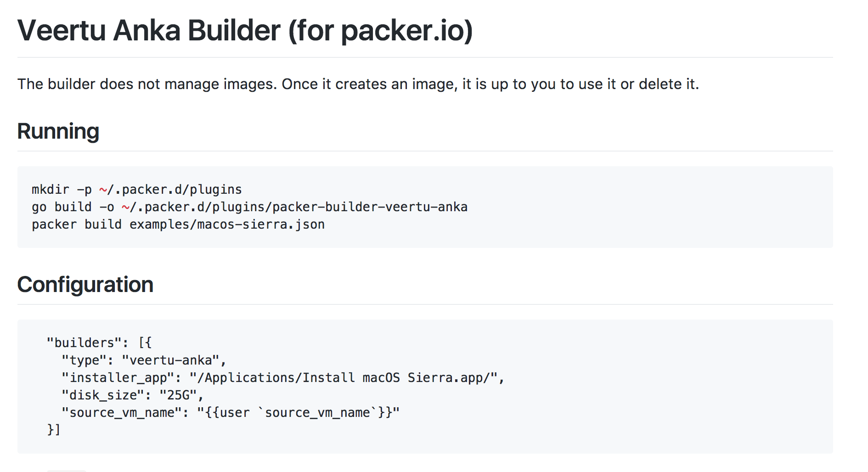Click the mkdir -p command line

click(137, 189)
